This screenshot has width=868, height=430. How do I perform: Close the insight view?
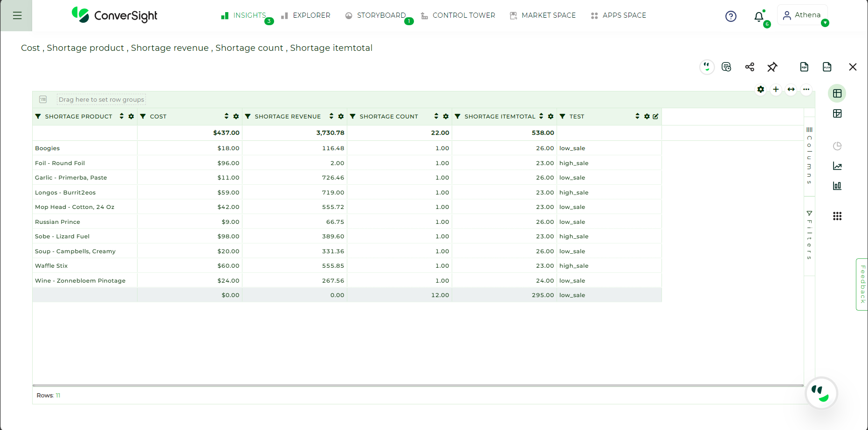pos(853,67)
